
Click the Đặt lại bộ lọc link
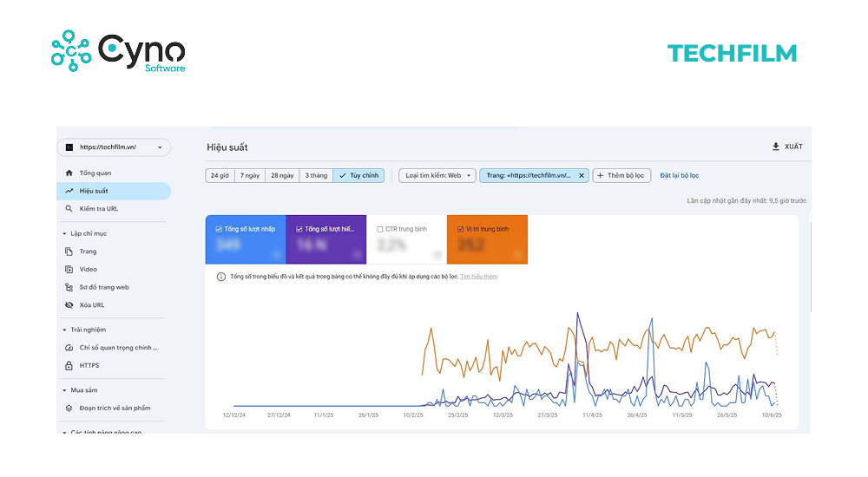click(x=680, y=175)
